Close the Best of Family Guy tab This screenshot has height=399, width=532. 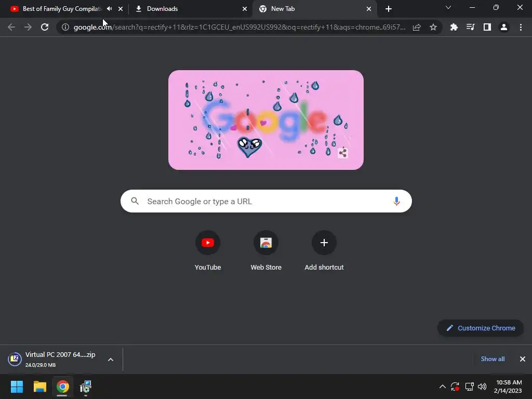coord(121,9)
